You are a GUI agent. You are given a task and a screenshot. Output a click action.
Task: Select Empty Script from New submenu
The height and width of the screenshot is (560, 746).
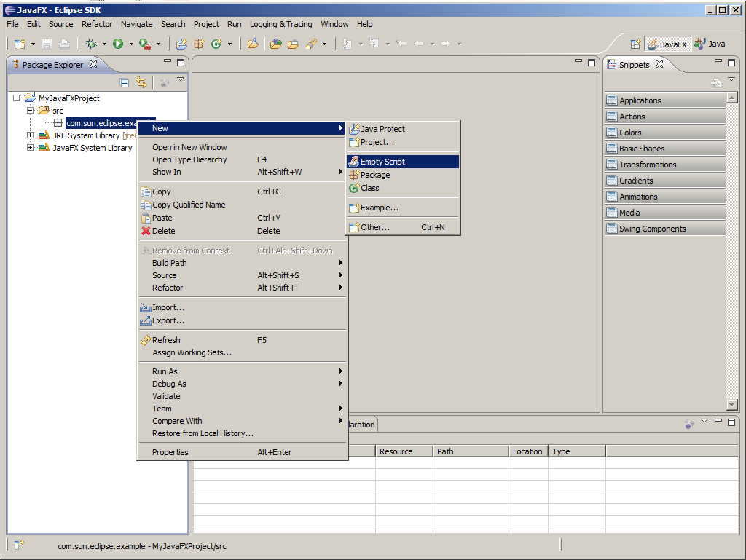click(382, 162)
